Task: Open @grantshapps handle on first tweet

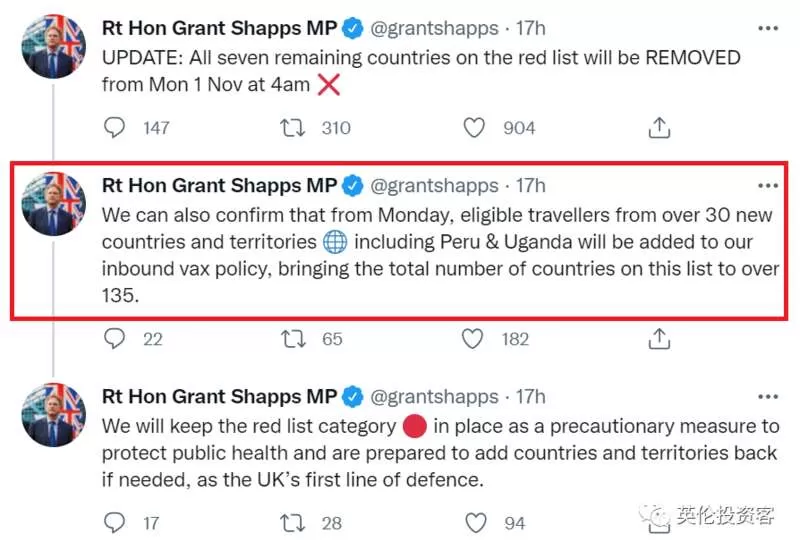Action: click(x=434, y=28)
